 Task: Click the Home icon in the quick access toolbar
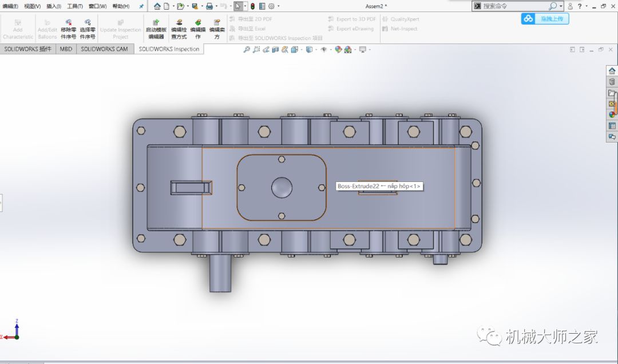[157, 6]
